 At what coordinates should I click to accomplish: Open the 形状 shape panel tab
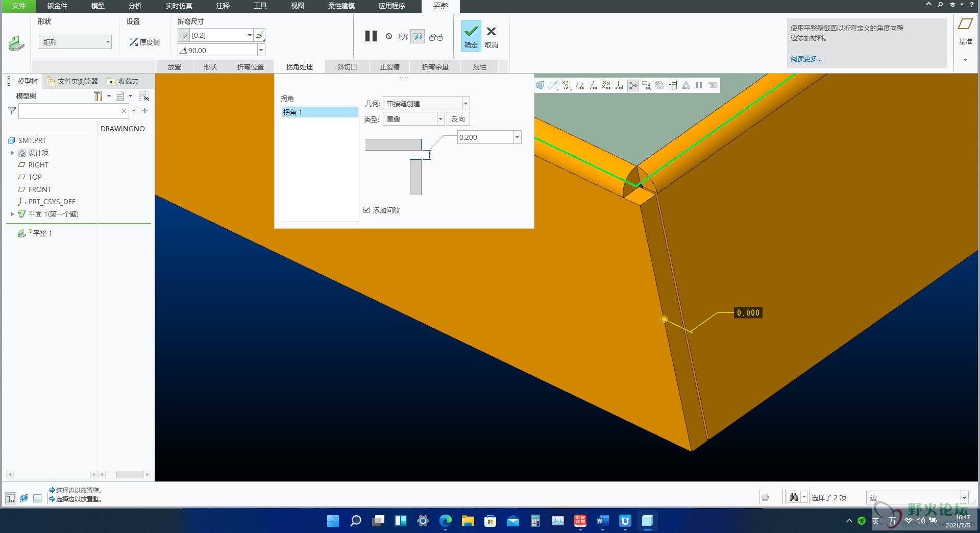[210, 67]
